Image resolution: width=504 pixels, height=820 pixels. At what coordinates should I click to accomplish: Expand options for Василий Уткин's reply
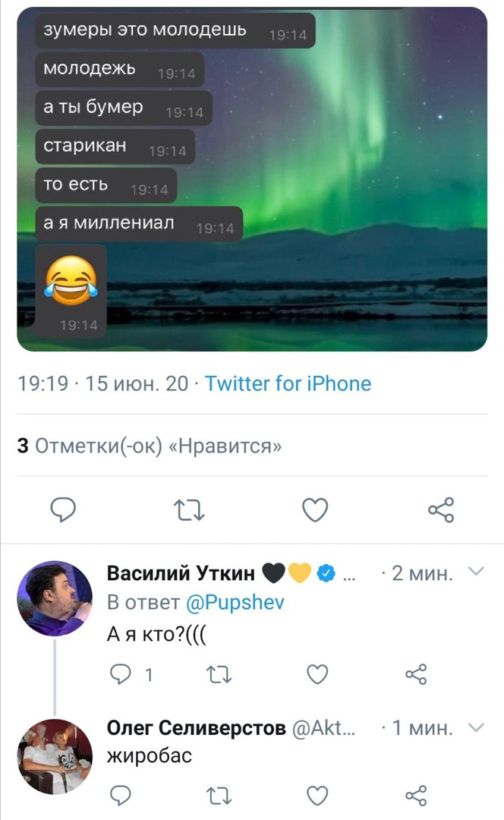pos(477,572)
